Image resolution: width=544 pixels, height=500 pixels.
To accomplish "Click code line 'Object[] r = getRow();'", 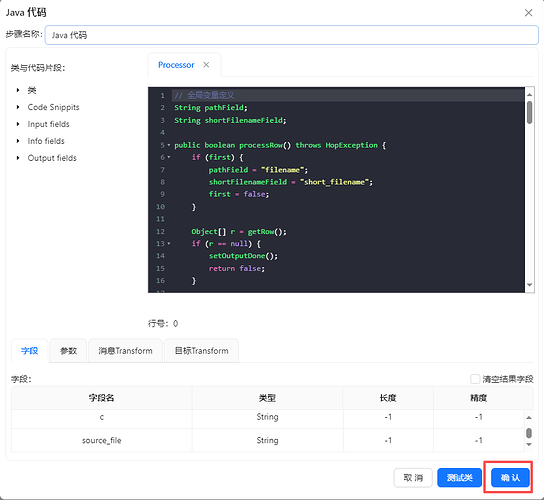I will [x=239, y=231].
